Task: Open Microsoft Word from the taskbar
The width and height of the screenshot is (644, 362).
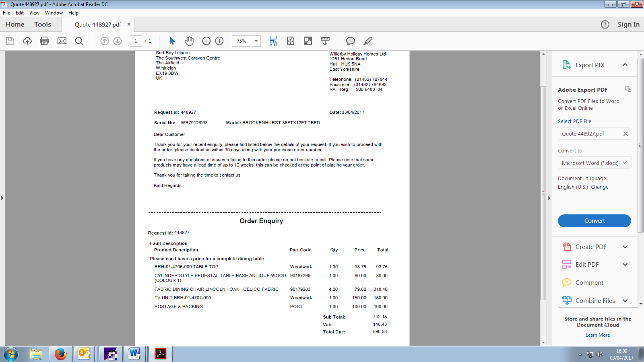Action: pyautogui.click(x=134, y=354)
